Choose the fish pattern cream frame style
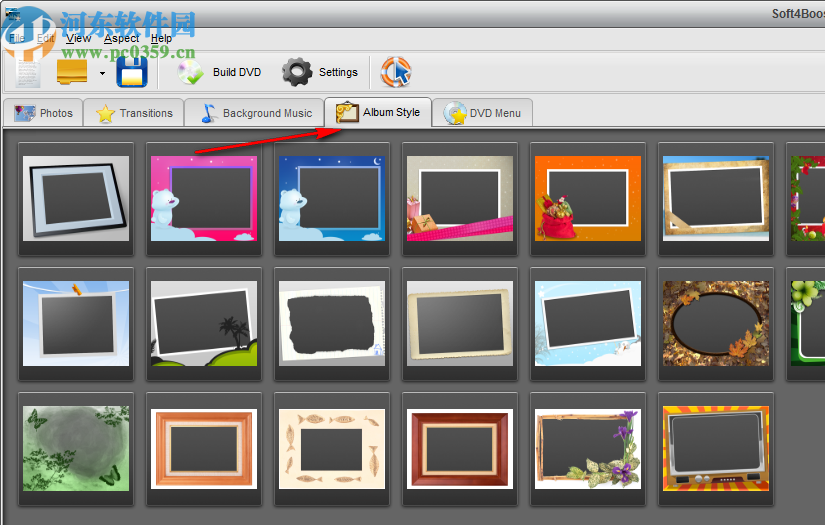Image resolution: width=825 pixels, height=525 pixels. (331, 449)
